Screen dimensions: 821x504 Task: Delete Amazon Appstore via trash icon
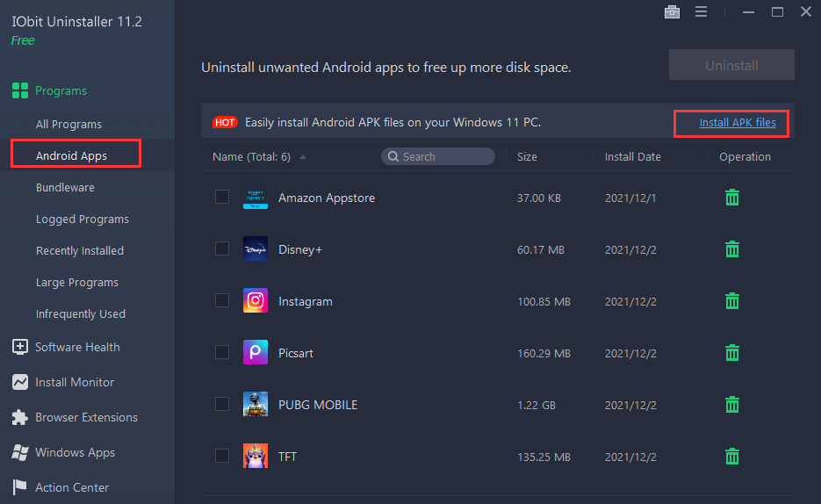732,198
